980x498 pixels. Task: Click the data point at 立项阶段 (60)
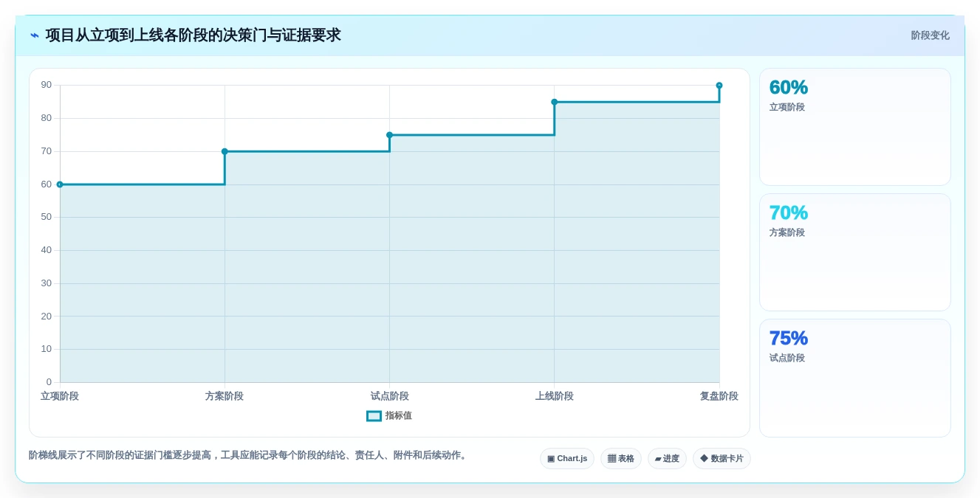pyautogui.click(x=60, y=184)
